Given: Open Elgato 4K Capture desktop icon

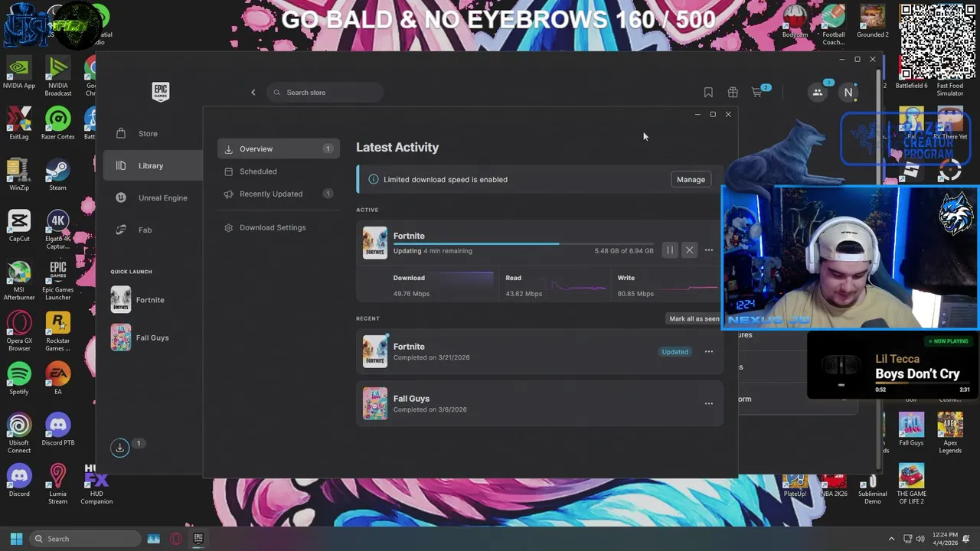Looking at the screenshot, I should pyautogui.click(x=58, y=230).
